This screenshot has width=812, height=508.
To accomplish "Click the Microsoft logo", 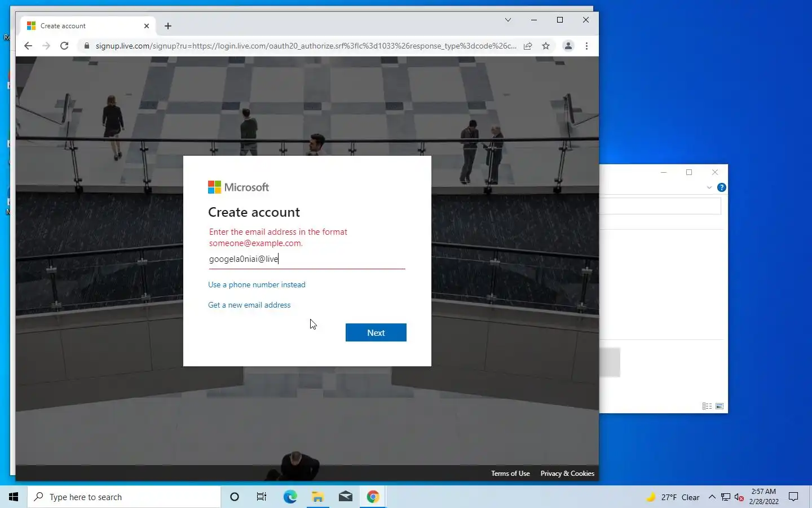I will tap(239, 187).
